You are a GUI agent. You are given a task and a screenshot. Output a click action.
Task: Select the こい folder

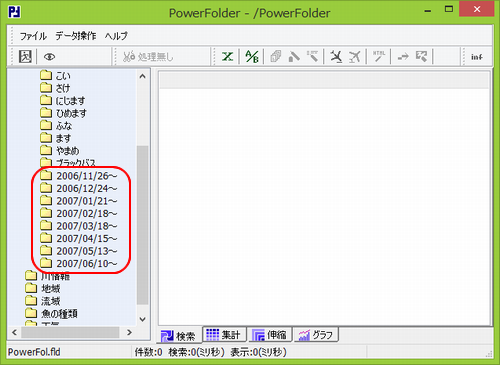click(55, 75)
